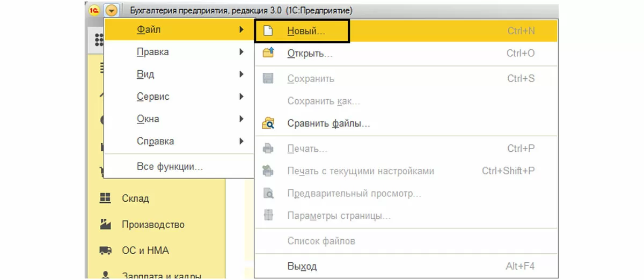The height and width of the screenshot is (280, 644).
Task: Expand the arrow next to Вид
Action: point(241,75)
